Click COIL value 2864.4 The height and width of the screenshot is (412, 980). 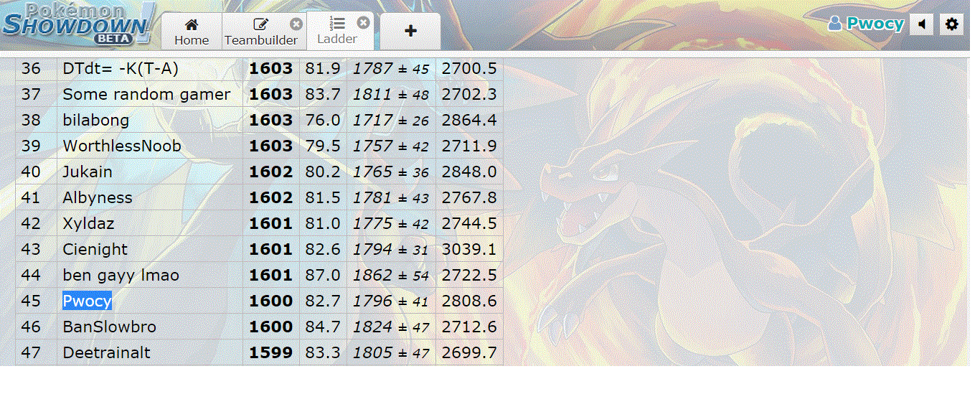[469, 121]
